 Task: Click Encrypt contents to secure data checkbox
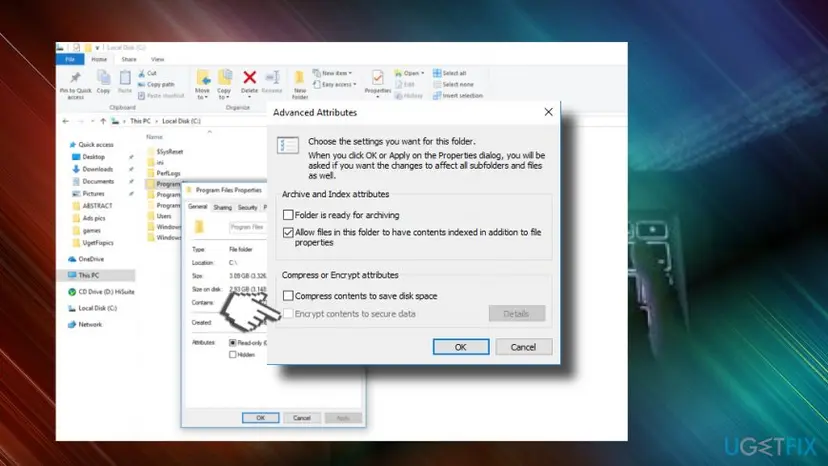288,314
